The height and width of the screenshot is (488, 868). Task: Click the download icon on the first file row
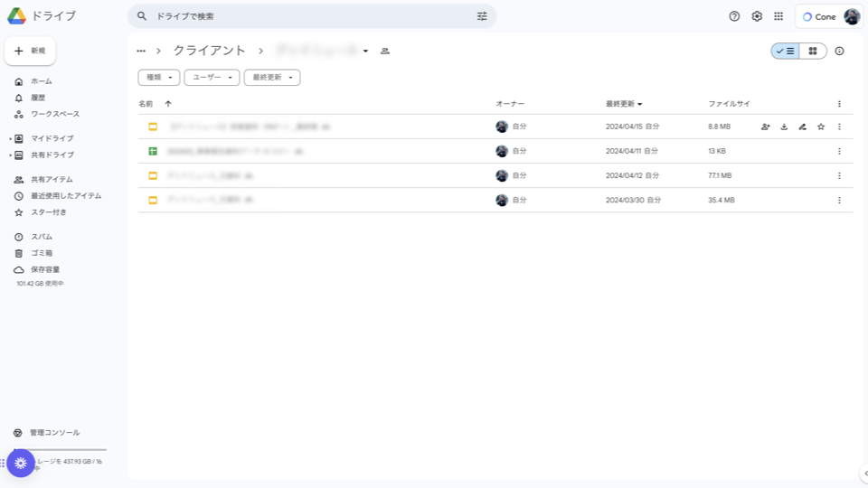(784, 127)
